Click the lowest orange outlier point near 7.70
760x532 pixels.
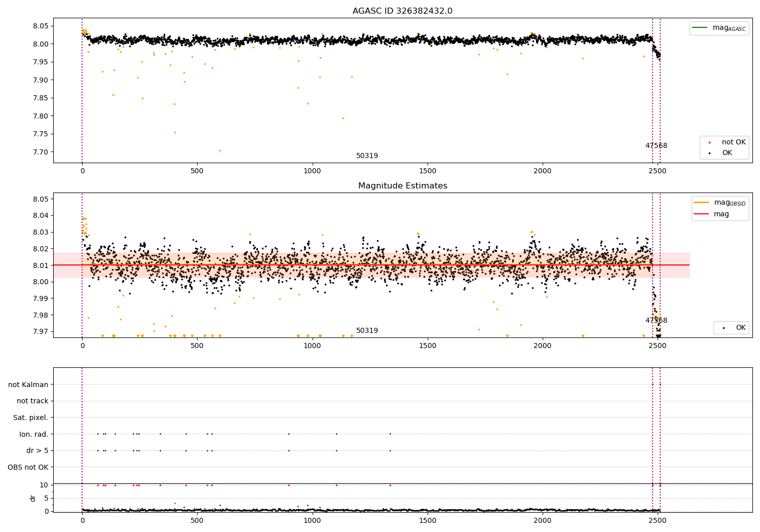click(220, 150)
